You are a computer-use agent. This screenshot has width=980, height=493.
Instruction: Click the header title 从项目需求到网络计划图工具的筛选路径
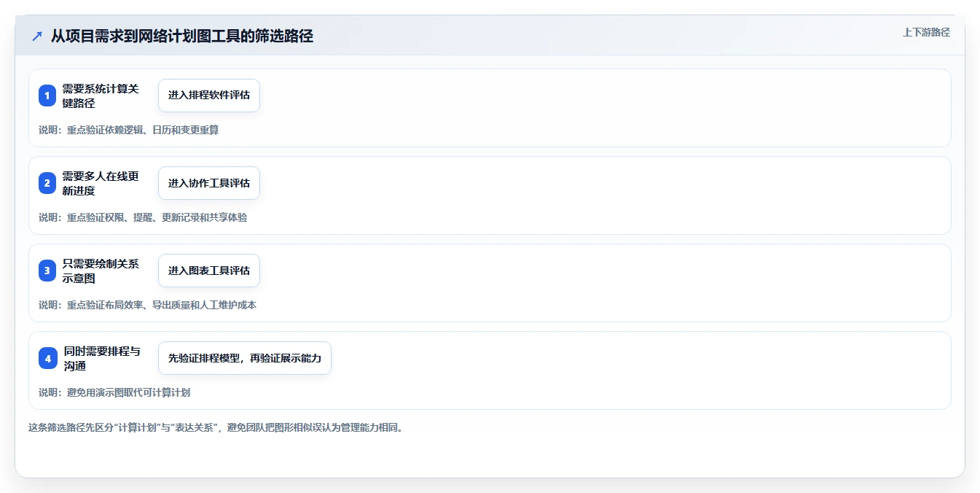click(182, 36)
